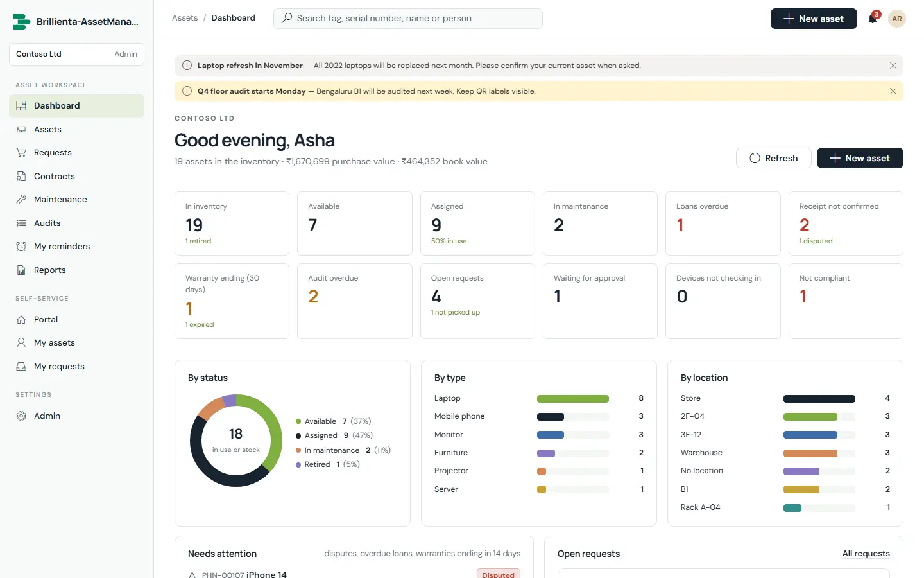Click the Maintenance wrench icon
This screenshot has width=924, height=578.
pos(21,200)
